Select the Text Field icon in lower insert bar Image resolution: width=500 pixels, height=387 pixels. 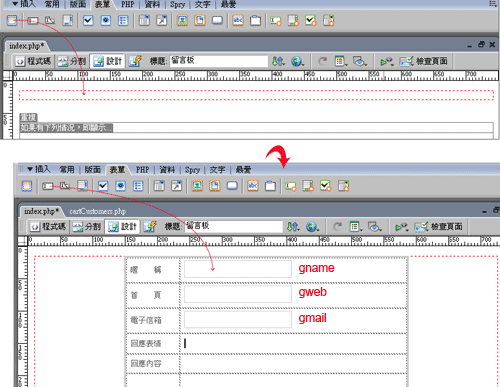click(48, 186)
